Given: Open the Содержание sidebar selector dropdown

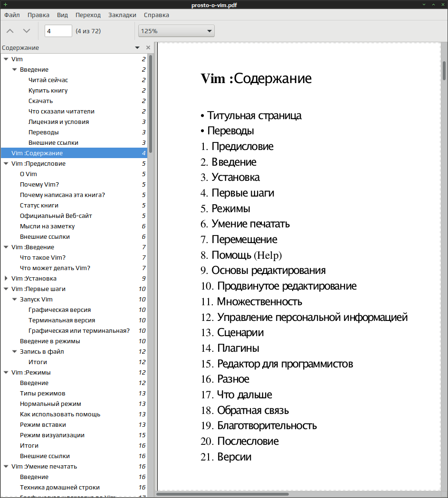Looking at the screenshot, I should pos(137,47).
